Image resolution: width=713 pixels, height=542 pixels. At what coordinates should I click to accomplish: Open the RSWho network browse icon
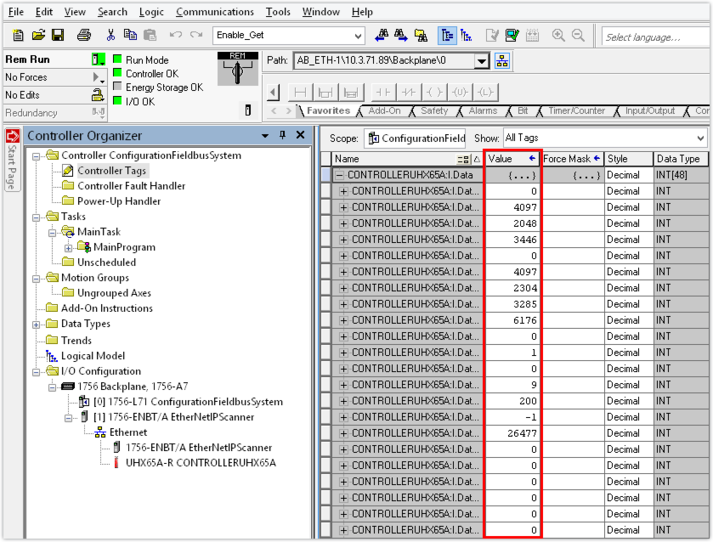click(x=502, y=60)
